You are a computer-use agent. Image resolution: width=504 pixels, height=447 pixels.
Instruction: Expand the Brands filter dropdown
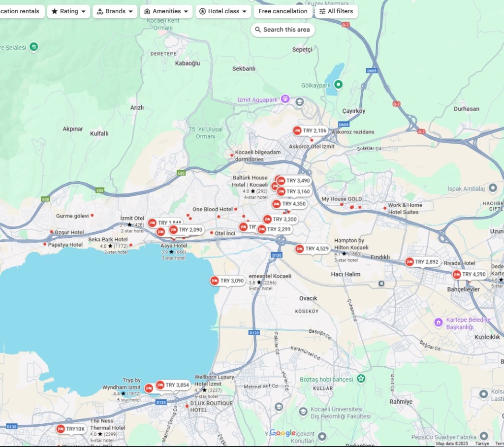point(115,11)
